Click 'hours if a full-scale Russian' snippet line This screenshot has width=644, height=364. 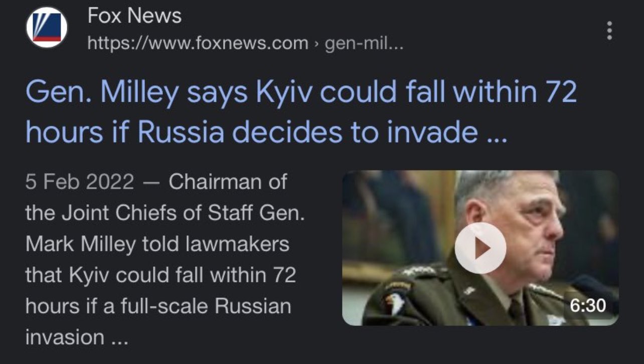pyautogui.click(x=158, y=306)
